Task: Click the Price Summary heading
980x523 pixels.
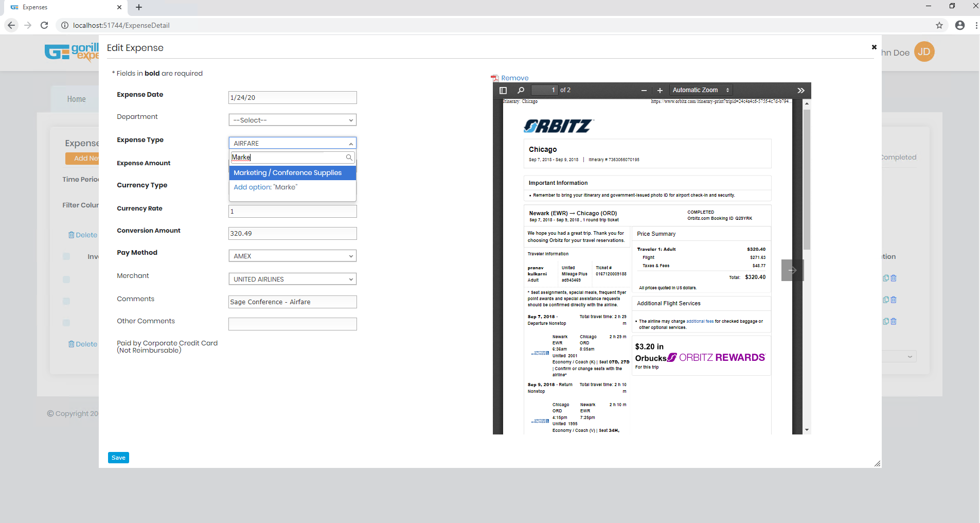Action: pos(656,234)
